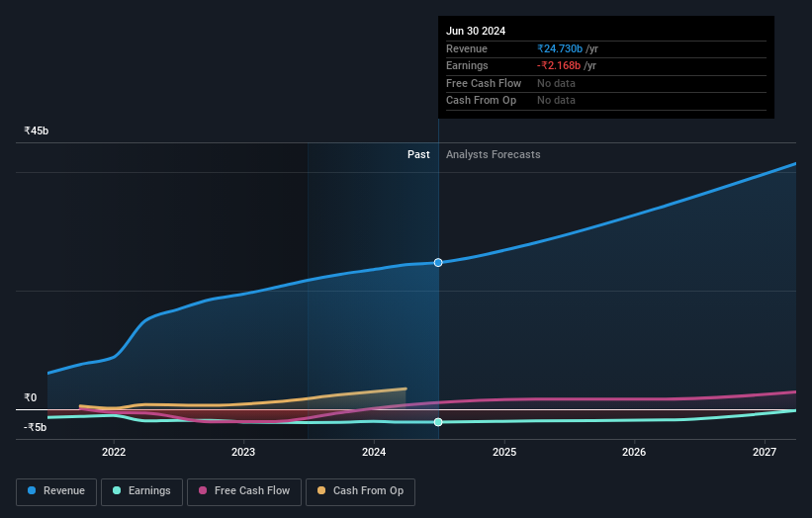
Task: Toggle the Free Cash Flow legend button
Action: pyautogui.click(x=244, y=491)
